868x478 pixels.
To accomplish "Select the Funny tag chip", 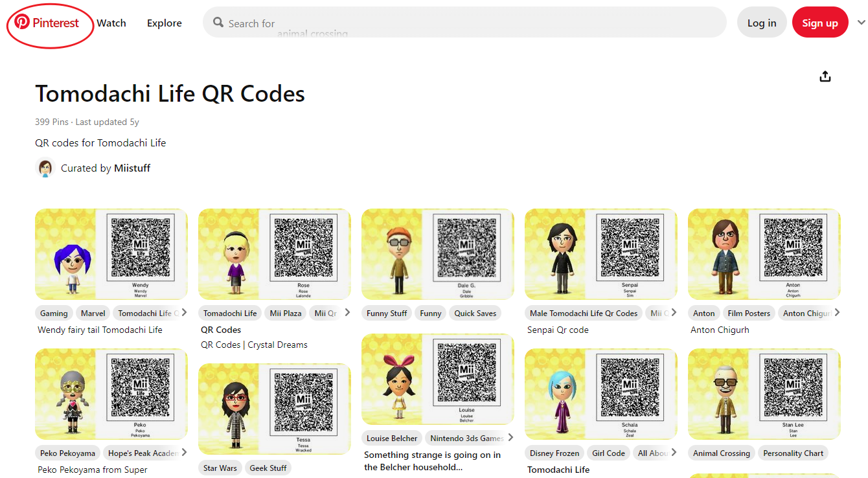I will point(431,313).
